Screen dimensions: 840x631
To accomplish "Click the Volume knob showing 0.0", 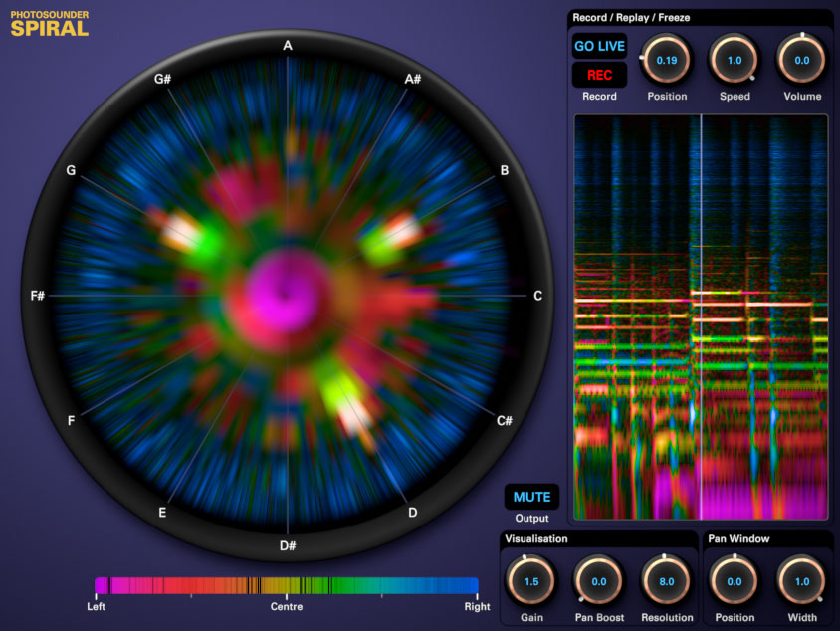I will coord(801,60).
